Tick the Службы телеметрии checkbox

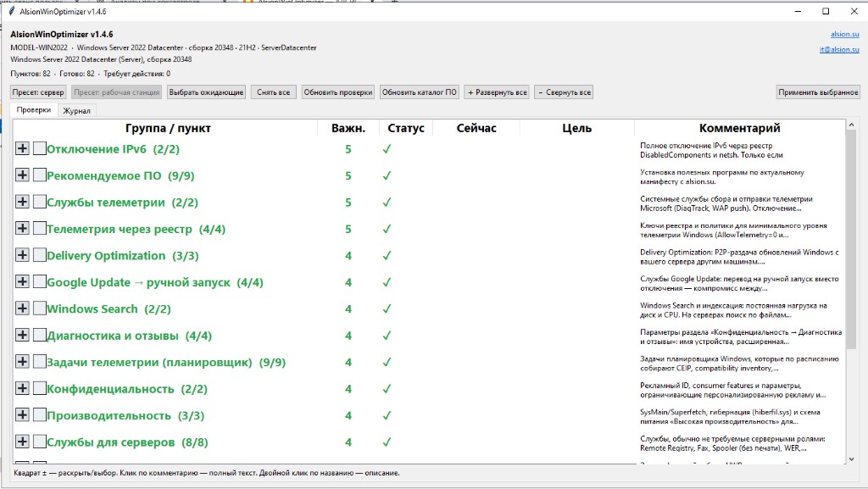[39, 202]
